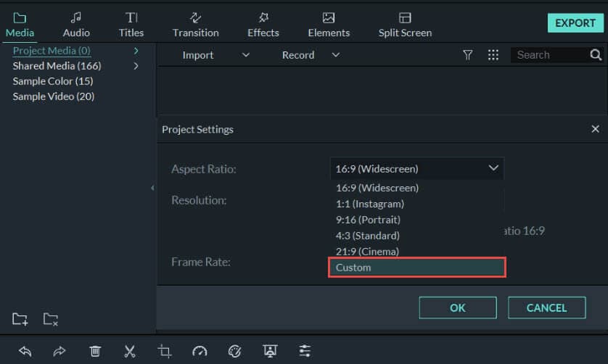This screenshot has height=364, width=608.
Task: Open the color palette tool
Action: click(234, 351)
